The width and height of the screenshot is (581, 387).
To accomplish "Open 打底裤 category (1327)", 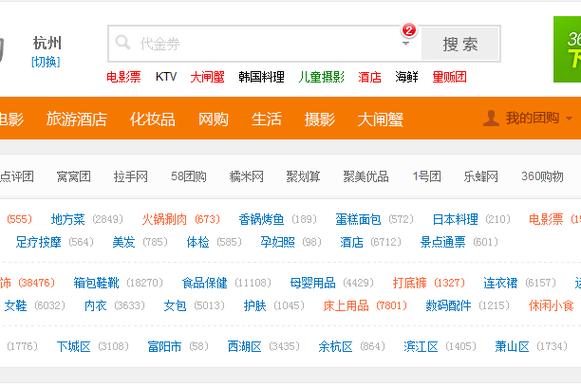I will [x=410, y=283].
